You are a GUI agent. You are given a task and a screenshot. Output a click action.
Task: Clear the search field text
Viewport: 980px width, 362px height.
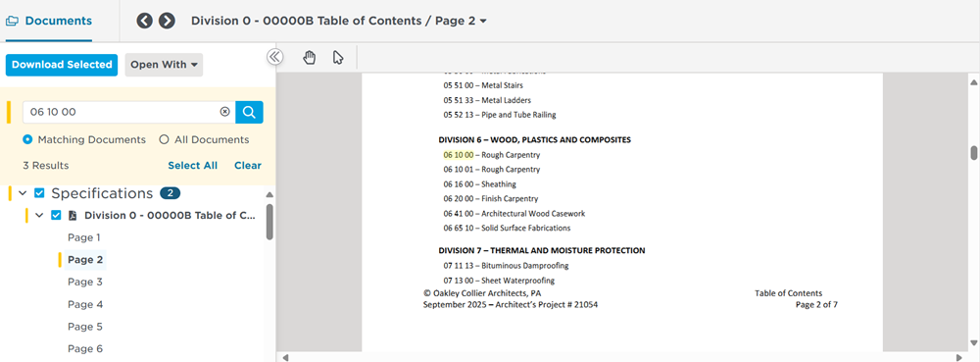click(225, 112)
